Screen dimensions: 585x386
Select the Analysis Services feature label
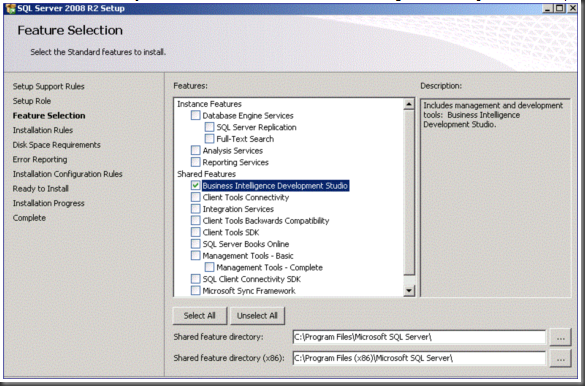pyautogui.click(x=233, y=151)
